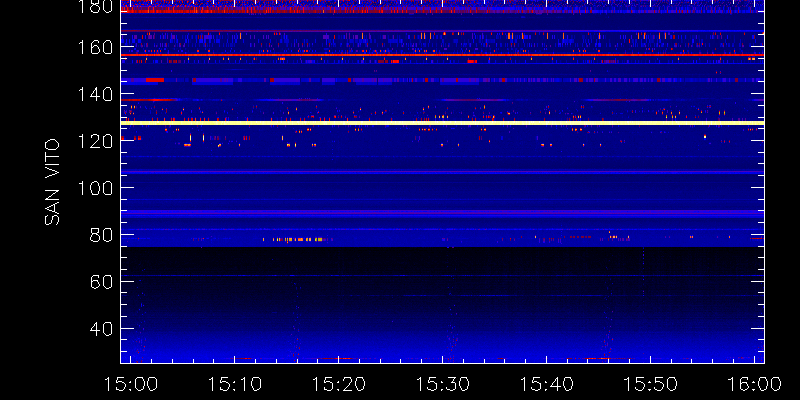Click the 180 frequency axis label
This screenshot has height=400, width=800.
tap(94, 6)
